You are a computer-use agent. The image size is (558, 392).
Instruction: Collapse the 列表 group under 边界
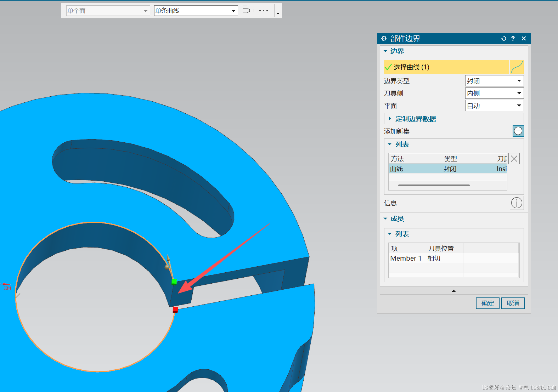pos(390,144)
